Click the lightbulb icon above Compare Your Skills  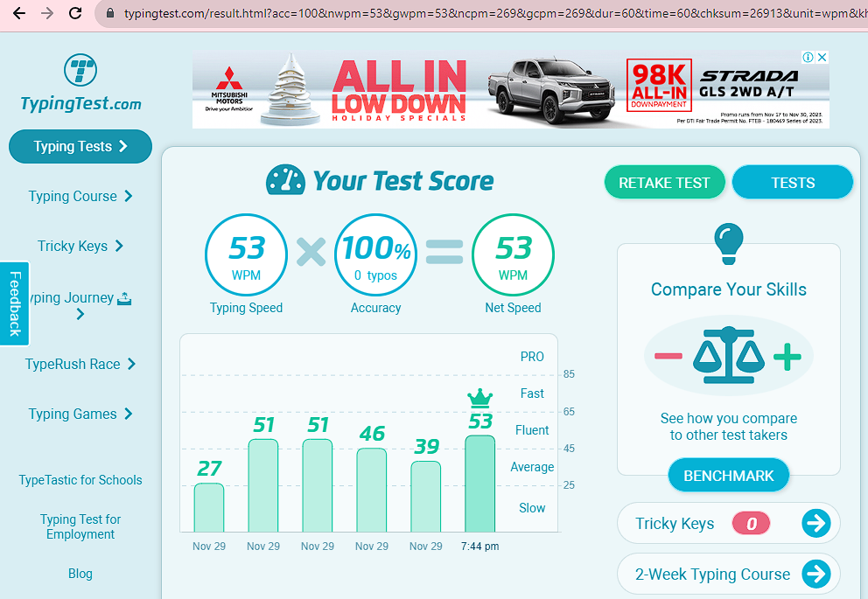pos(729,243)
